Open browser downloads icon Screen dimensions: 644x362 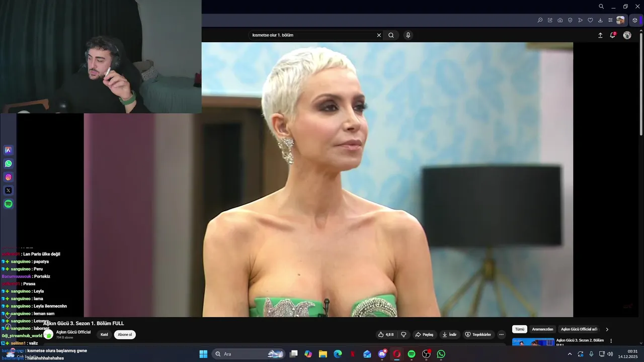tap(600, 20)
